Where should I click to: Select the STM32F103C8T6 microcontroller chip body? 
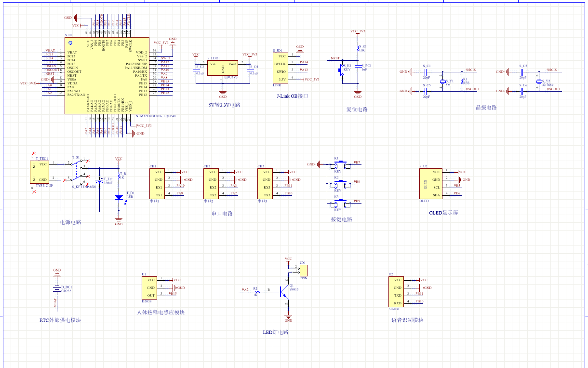[x=107, y=76]
